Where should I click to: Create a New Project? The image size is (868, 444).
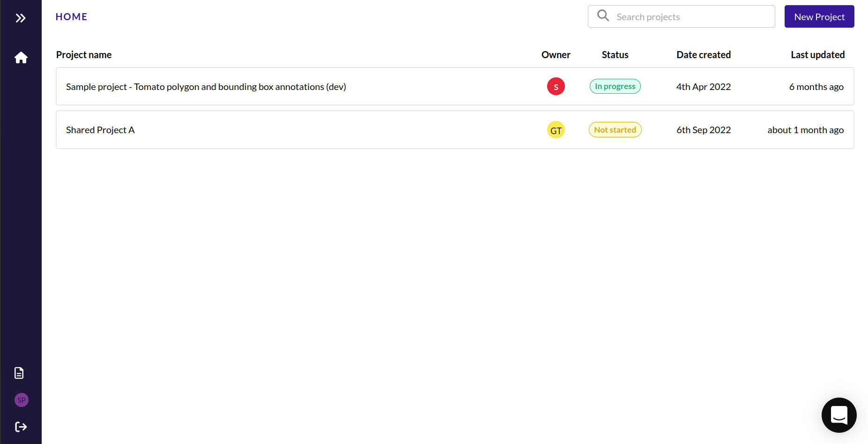pos(819,16)
